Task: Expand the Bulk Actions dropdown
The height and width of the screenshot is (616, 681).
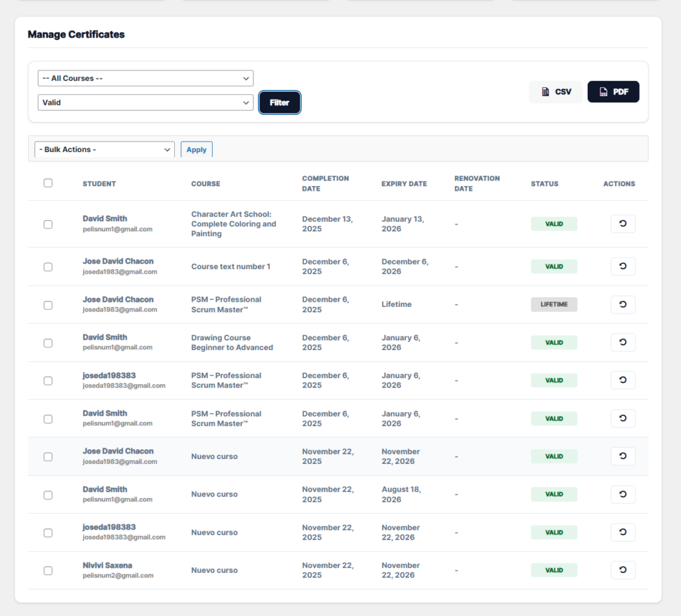Action: coord(104,150)
